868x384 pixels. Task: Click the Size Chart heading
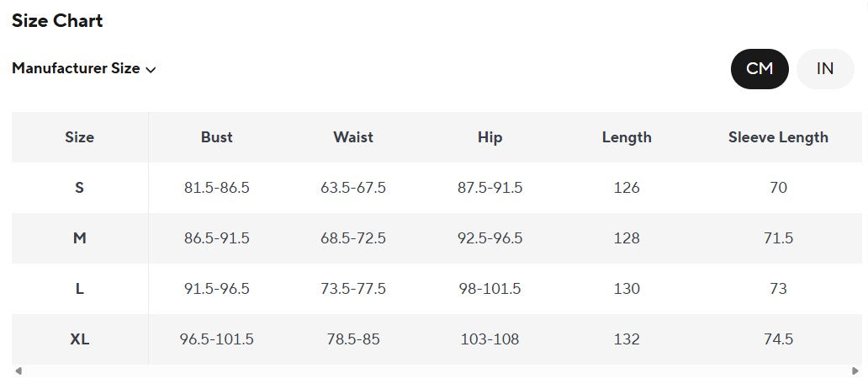(x=57, y=21)
